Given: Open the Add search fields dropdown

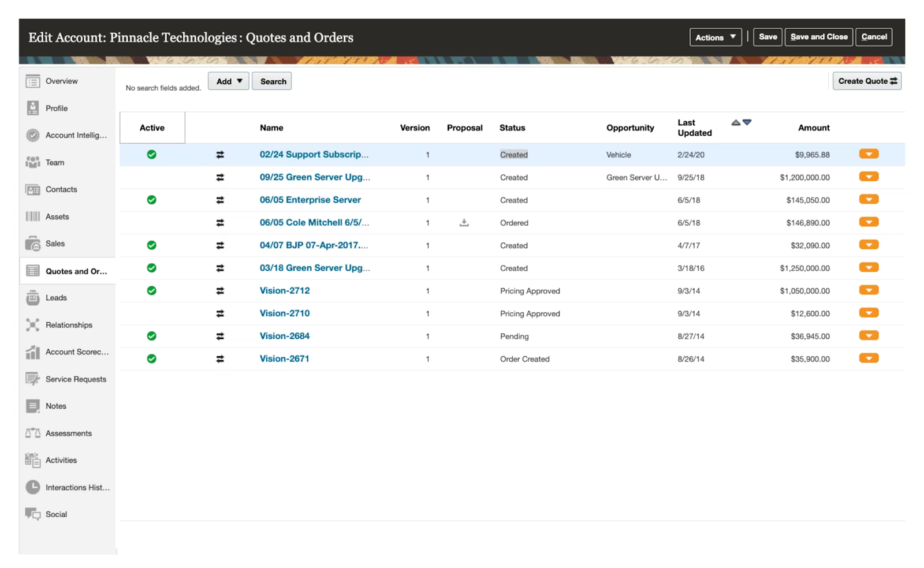Looking at the screenshot, I should pyautogui.click(x=229, y=81).
